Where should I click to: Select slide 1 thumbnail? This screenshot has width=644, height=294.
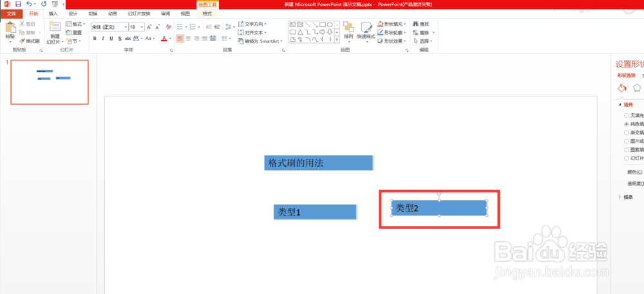[50, 82]
